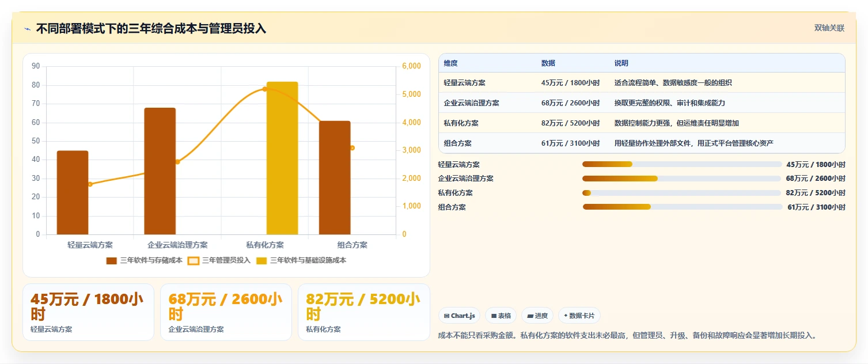Click the 表格 tag chip
The width and height of the screenshot is (868, 364).
(x=501, y=316)
